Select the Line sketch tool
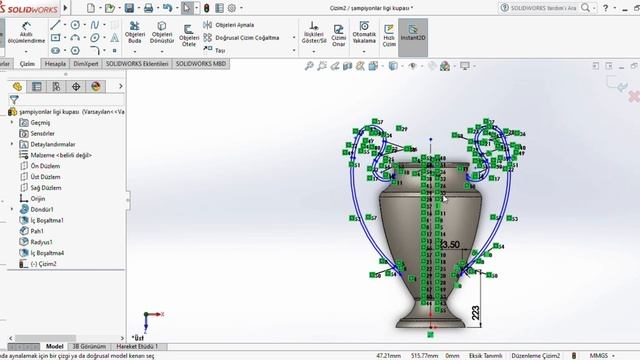 55,25
